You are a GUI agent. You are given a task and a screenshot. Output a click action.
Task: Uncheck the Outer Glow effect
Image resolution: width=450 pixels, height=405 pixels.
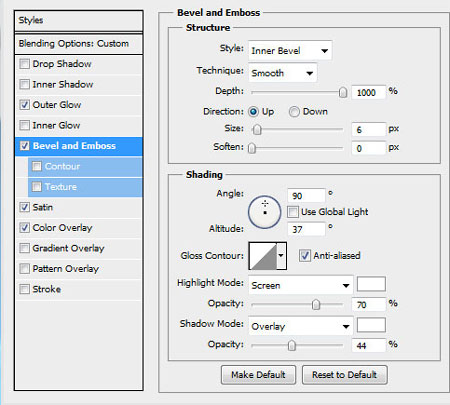(24, 105)
